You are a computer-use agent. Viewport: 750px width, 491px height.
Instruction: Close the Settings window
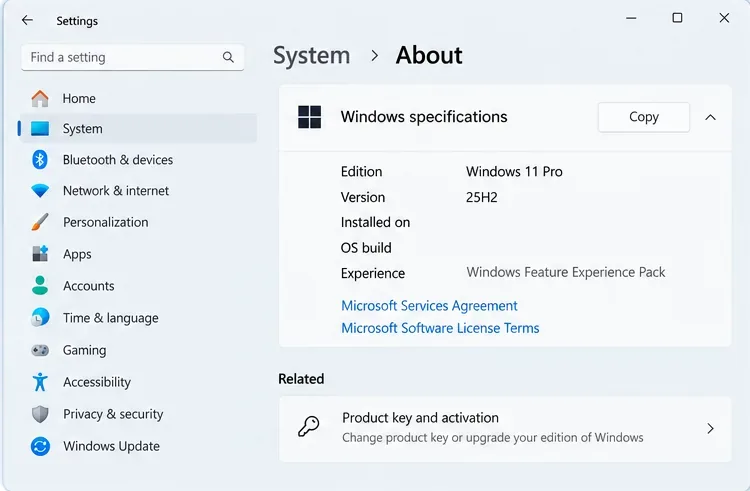tap(724, 18)
